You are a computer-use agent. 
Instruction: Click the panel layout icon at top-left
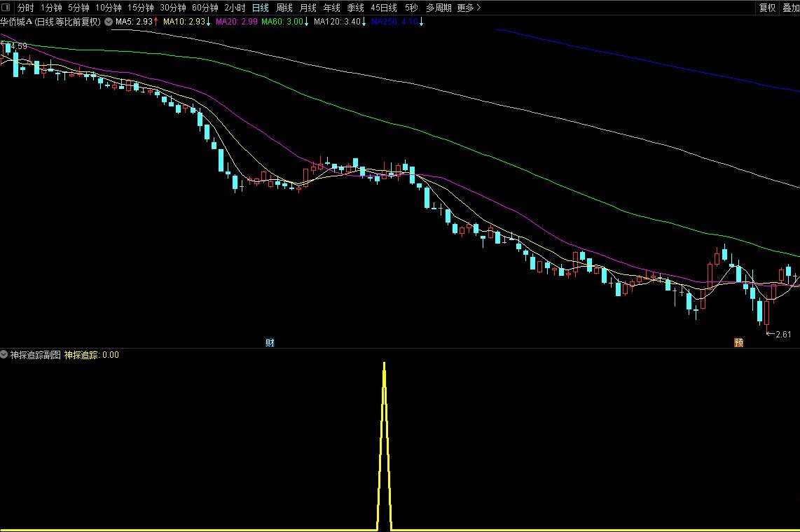tap(6, 7)
